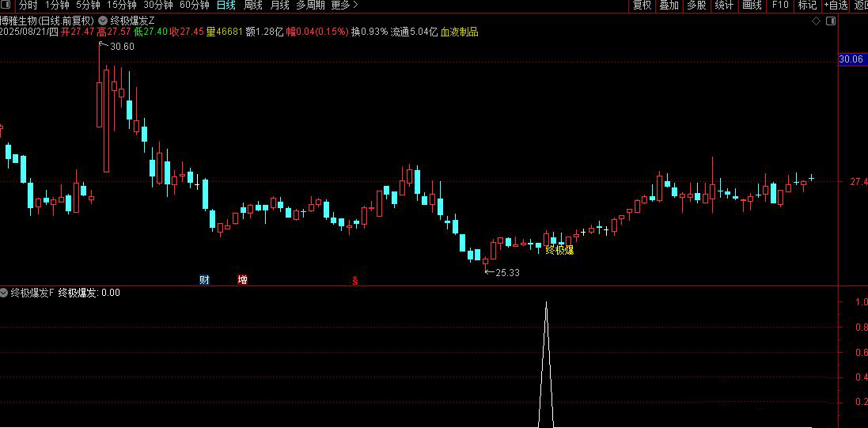Select the 1分钟 period tab
This screenshot has width=868, height=428.
point(58,6)
